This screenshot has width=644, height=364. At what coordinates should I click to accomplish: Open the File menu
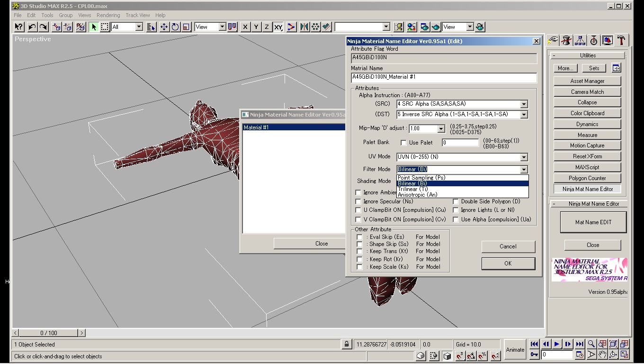(x=18, y=15)
